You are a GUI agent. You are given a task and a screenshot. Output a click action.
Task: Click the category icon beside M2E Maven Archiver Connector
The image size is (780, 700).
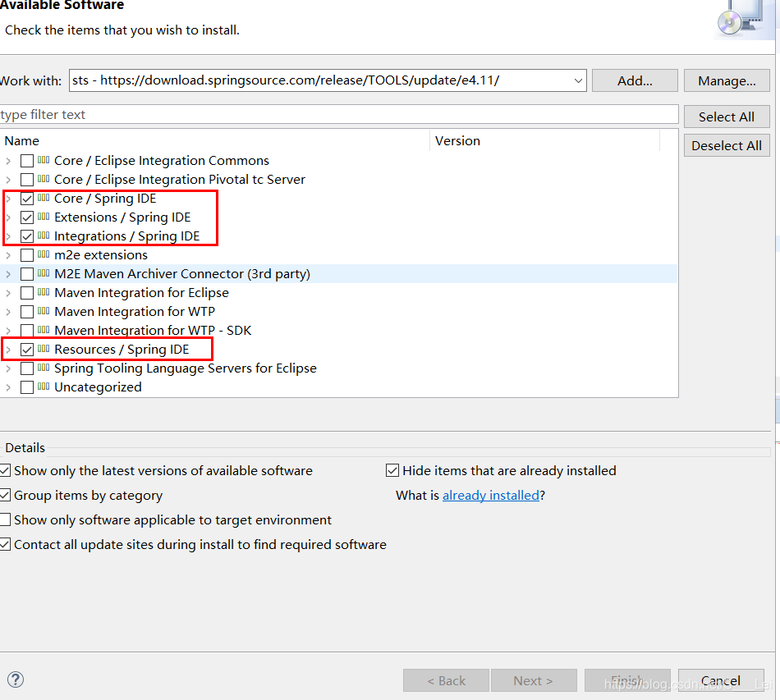pyautogui.click(x=44, y=273)
